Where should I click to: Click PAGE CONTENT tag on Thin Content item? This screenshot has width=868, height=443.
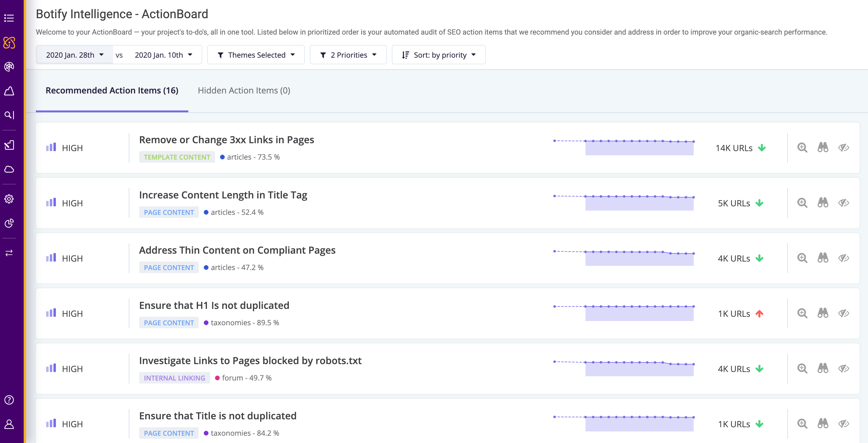[169, 268]
